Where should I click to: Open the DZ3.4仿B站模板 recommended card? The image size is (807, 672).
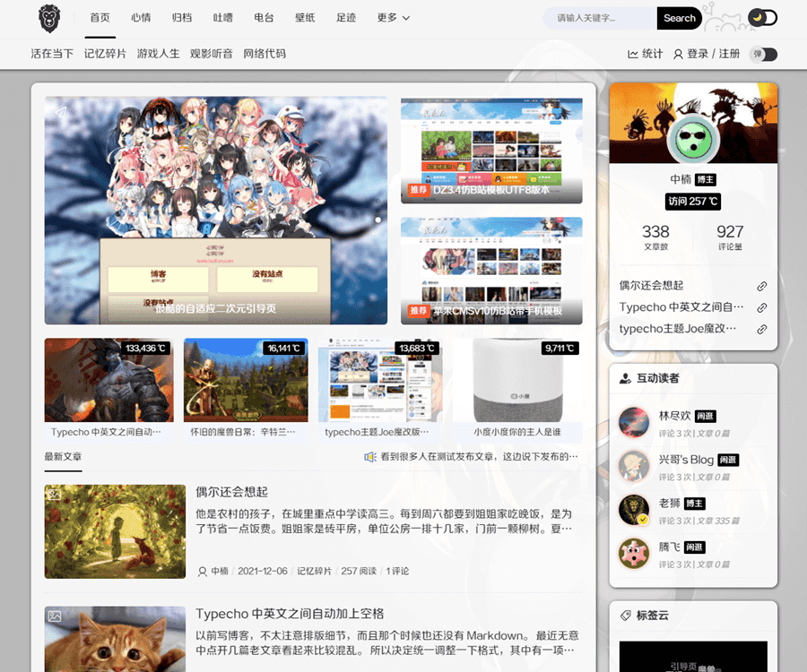pyautogui.click(x=491, y=151)
